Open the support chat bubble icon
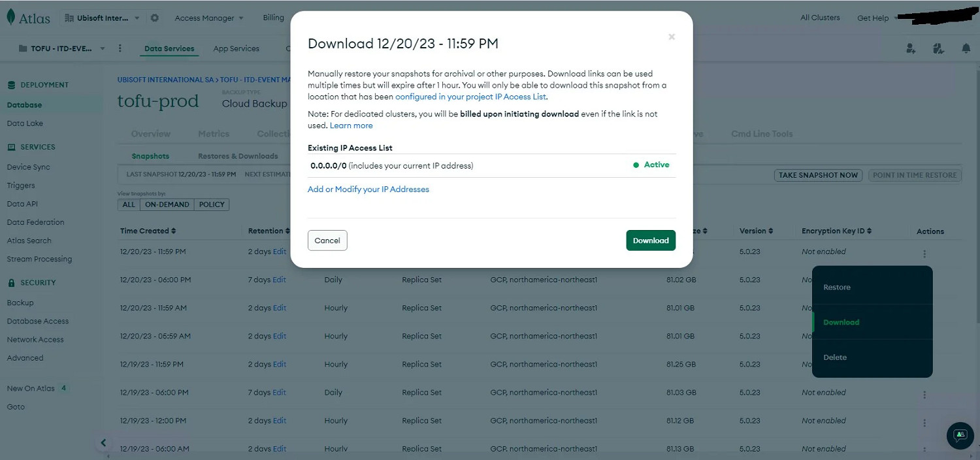This screenshot has width=980, height=460. pos(960,435)
